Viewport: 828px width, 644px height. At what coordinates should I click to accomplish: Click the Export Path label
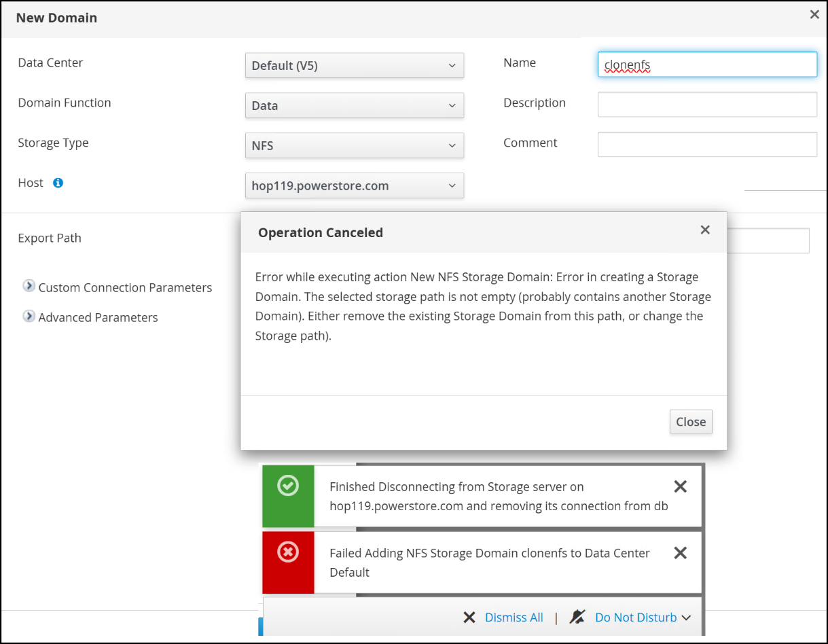50,238
